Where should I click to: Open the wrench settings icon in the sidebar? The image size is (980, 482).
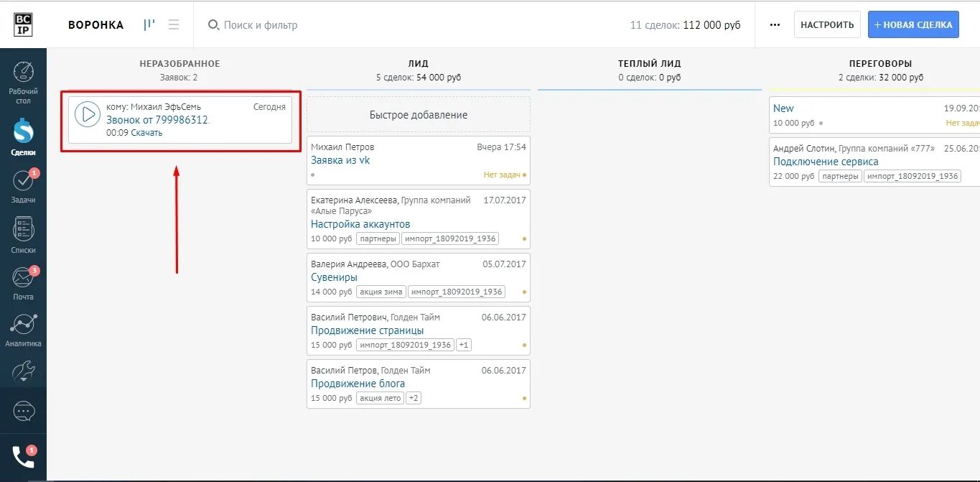click(24, 371)
